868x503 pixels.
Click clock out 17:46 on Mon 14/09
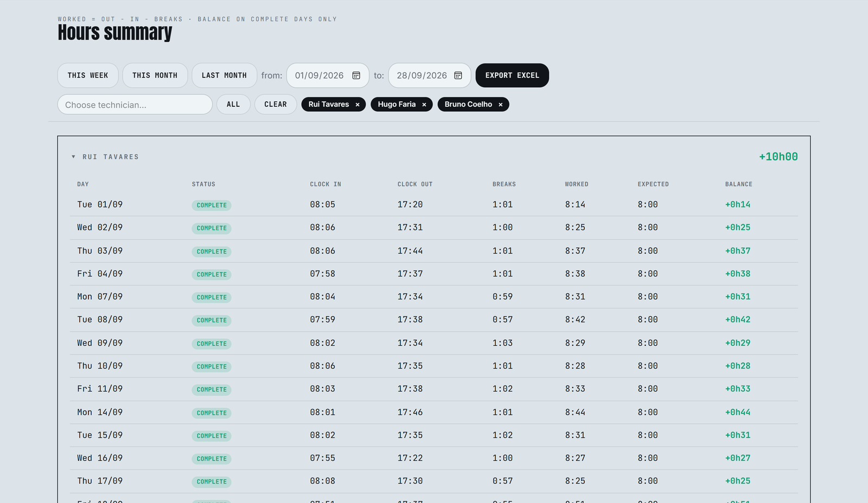tap(410, 412)
